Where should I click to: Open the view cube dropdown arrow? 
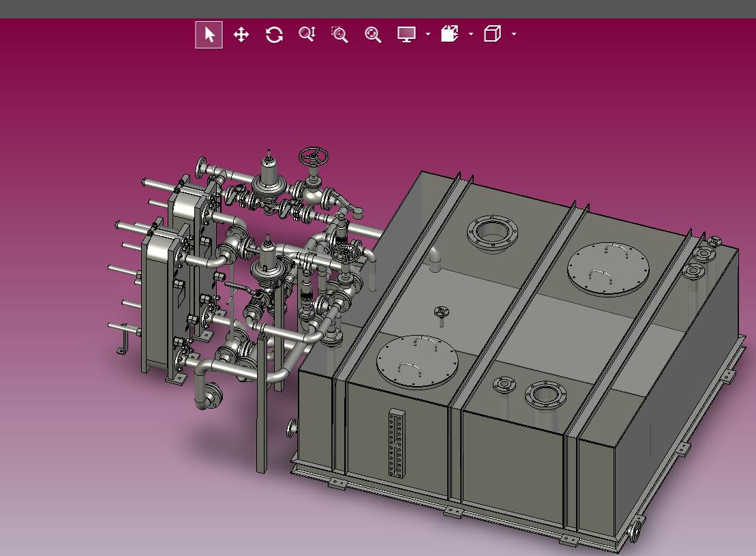pyautogui.click(x=514, y=34)
